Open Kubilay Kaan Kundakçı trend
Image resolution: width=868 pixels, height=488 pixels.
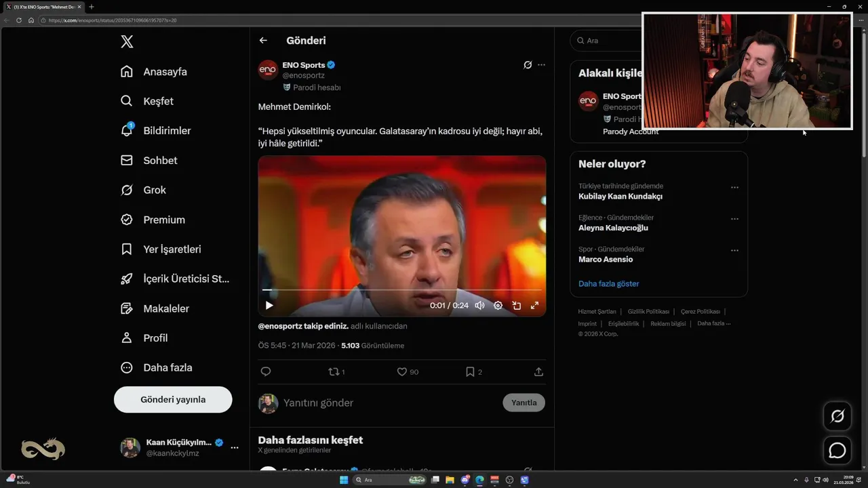tap(620, 197)
